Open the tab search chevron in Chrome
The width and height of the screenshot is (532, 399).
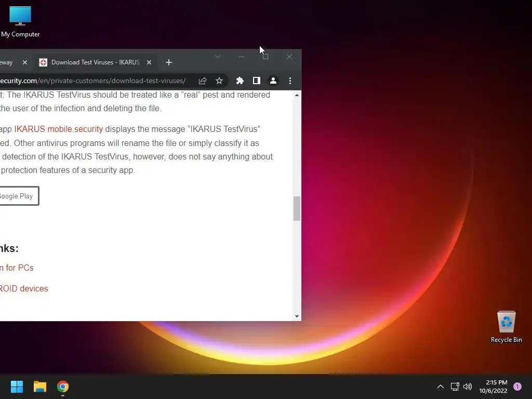click(218, 57)
